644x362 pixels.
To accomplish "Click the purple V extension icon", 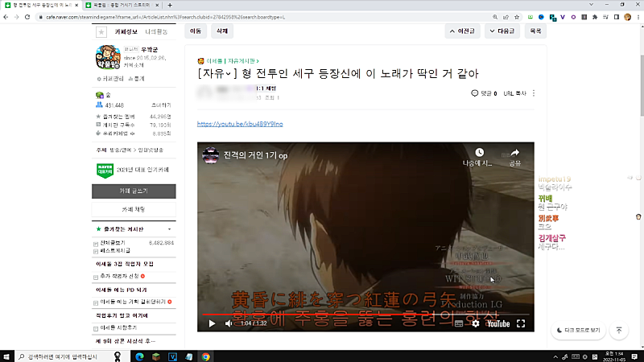I will tap(563, 17).
